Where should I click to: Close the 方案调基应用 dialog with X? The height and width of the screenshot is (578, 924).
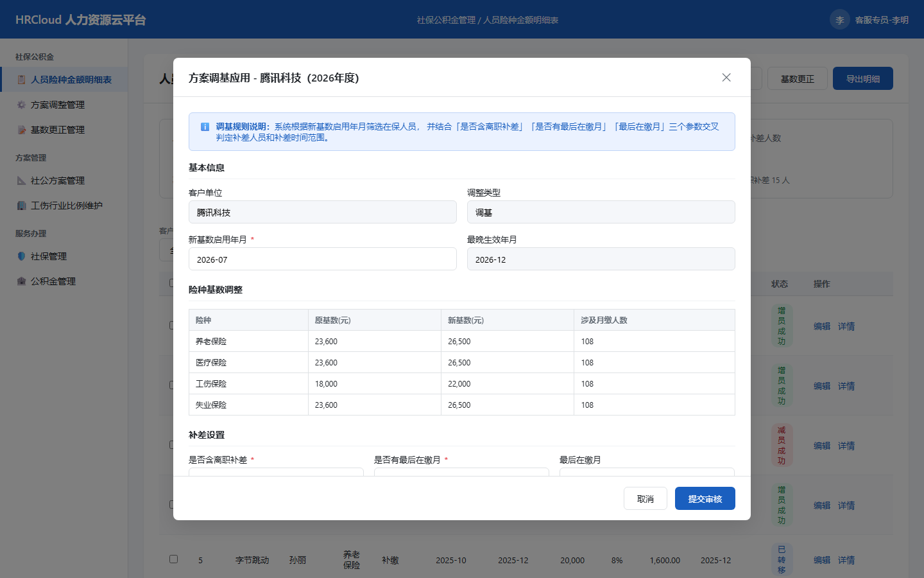click(726, 77)
